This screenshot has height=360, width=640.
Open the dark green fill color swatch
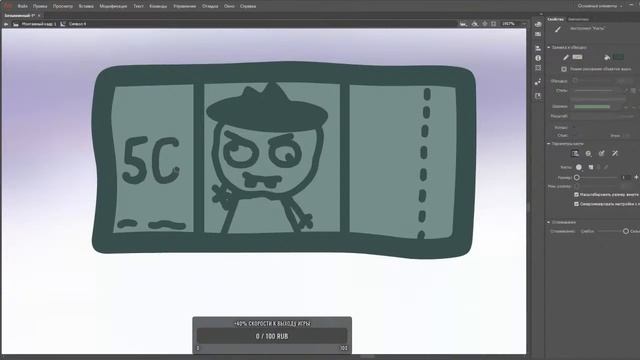tap(618, 57)
